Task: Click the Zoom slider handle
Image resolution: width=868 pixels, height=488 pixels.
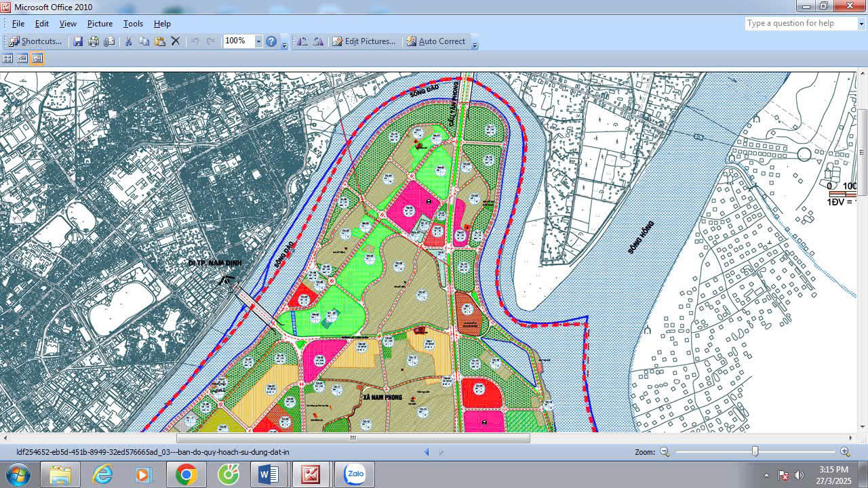Action: pyautogui.click(x=755, y=451)
